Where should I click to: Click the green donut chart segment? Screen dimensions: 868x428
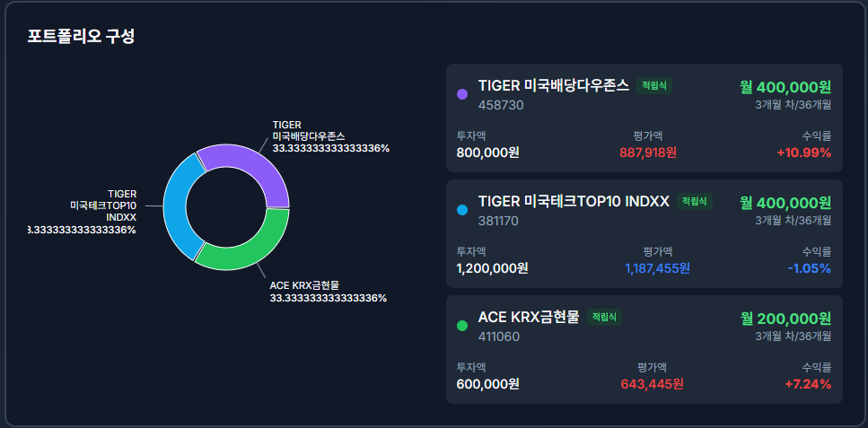[248, 246]
